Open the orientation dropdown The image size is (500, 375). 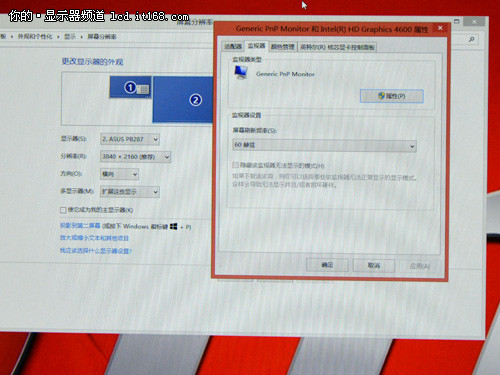pyautogui.click(x=119, y=174)
